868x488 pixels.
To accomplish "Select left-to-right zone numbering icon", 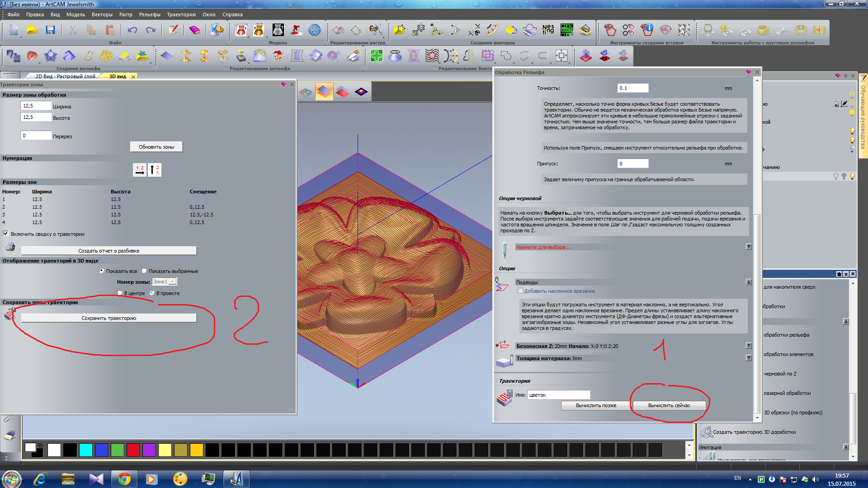I will [140, 170].
